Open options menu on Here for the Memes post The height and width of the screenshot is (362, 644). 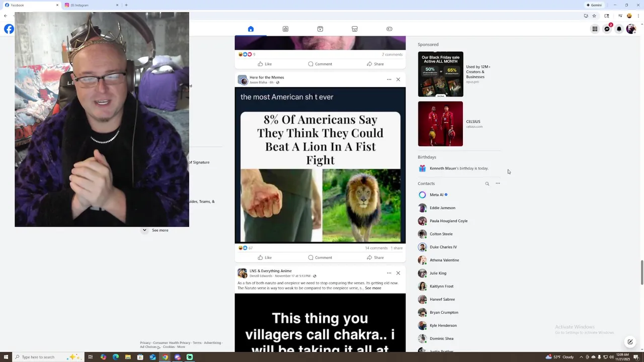coord(389,79)
